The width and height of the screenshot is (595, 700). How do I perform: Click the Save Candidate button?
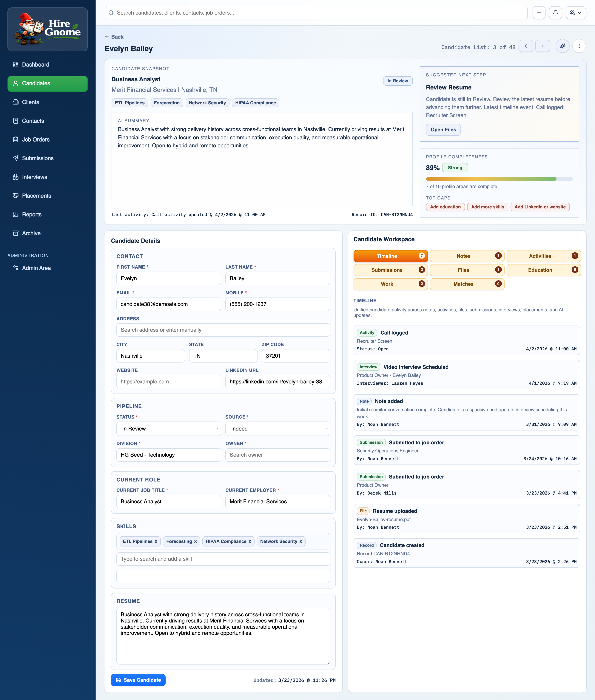(x=138, y=680)
